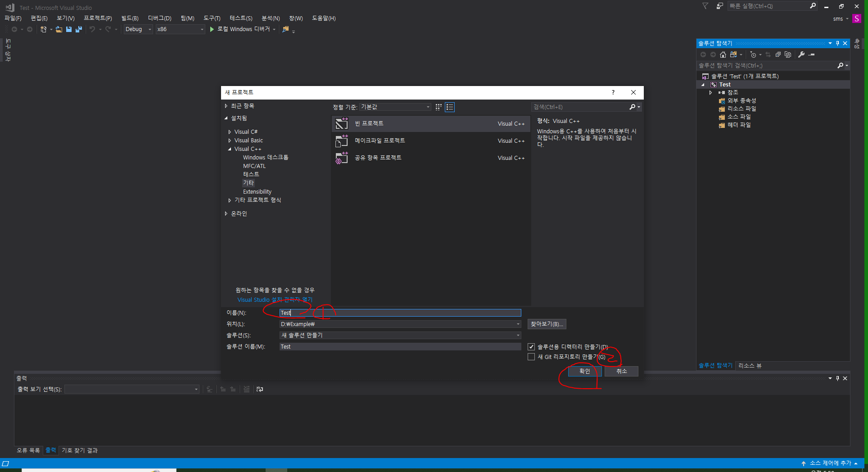Open the Visual Studio installer link
868x472 pixels.
click(x=275, y=300)
